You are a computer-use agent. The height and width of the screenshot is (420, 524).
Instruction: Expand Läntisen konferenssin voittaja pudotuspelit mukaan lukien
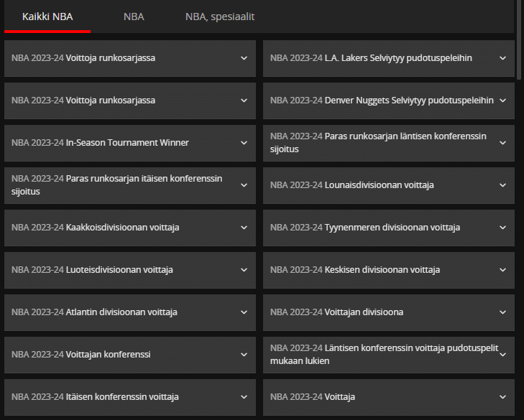point(389,355)
